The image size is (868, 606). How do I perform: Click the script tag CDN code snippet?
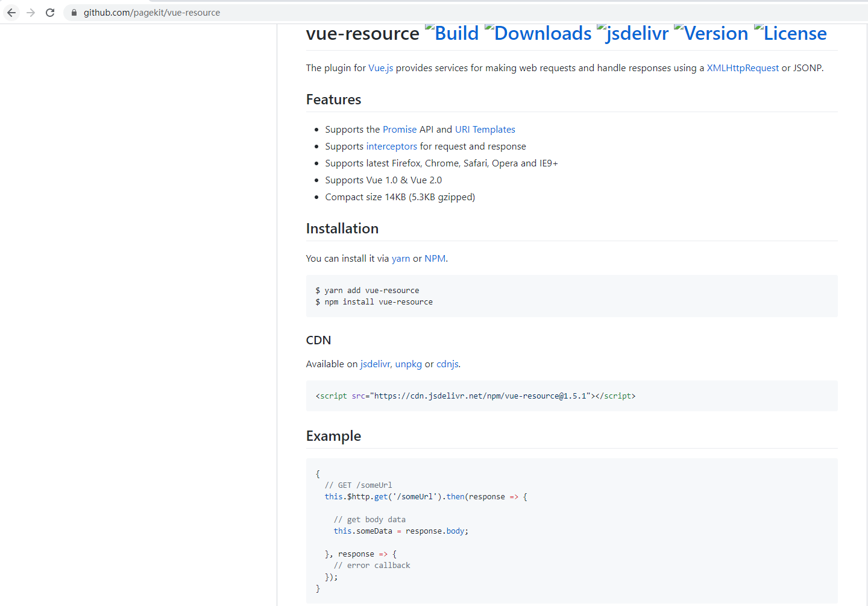[476, 396]
